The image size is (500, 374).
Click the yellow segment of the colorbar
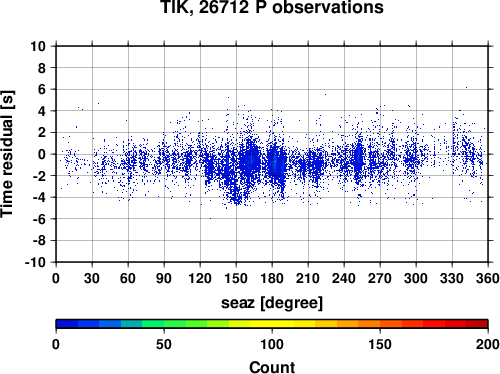[x=272, y=324]
